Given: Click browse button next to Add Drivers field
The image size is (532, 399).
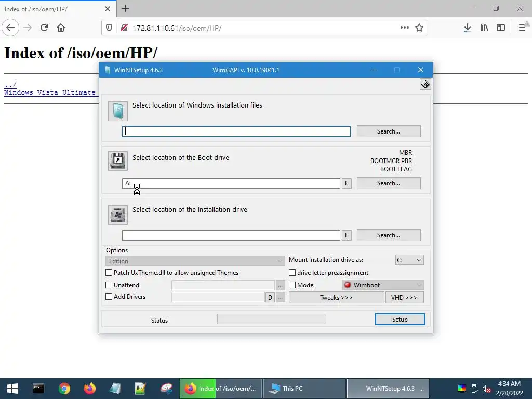Looking at the screenshot, I should (280, 298).
